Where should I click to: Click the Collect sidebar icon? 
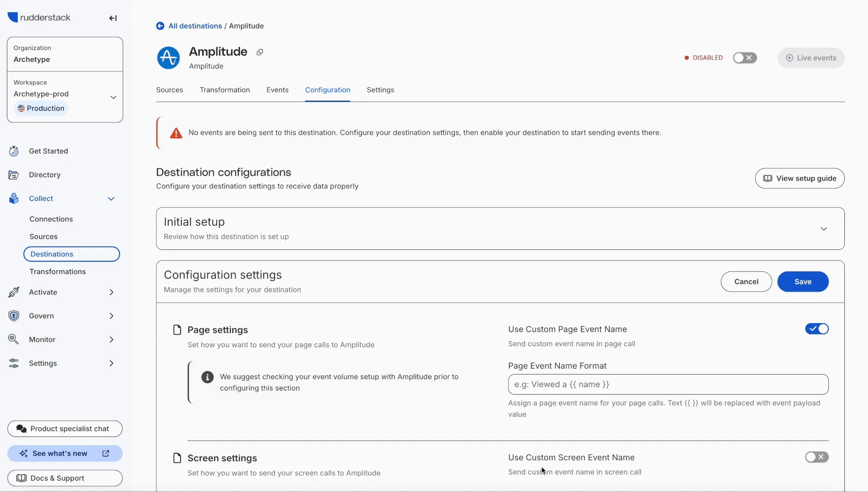[x=14, y=198]
